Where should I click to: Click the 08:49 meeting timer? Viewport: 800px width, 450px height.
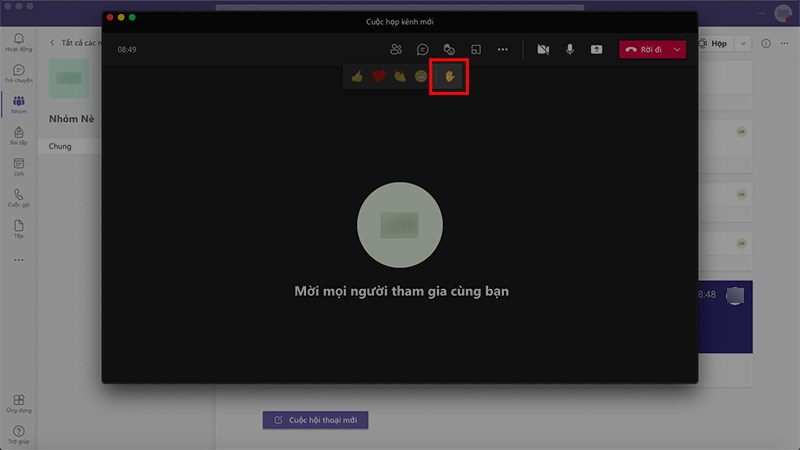(127, 49)
